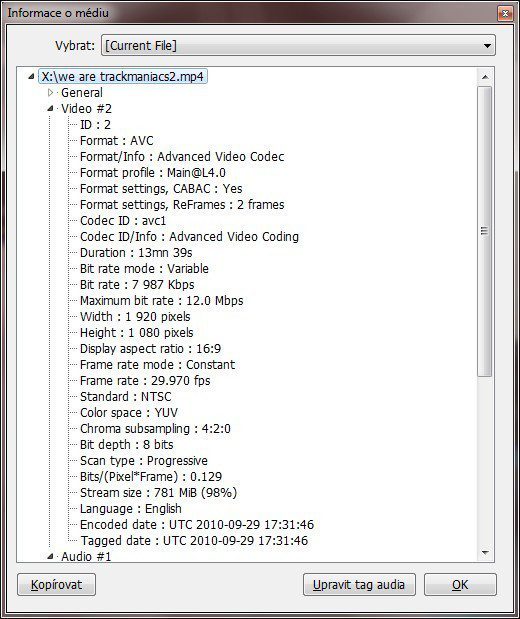Collapse the Audio #1 section arrow

pos(50,557)
